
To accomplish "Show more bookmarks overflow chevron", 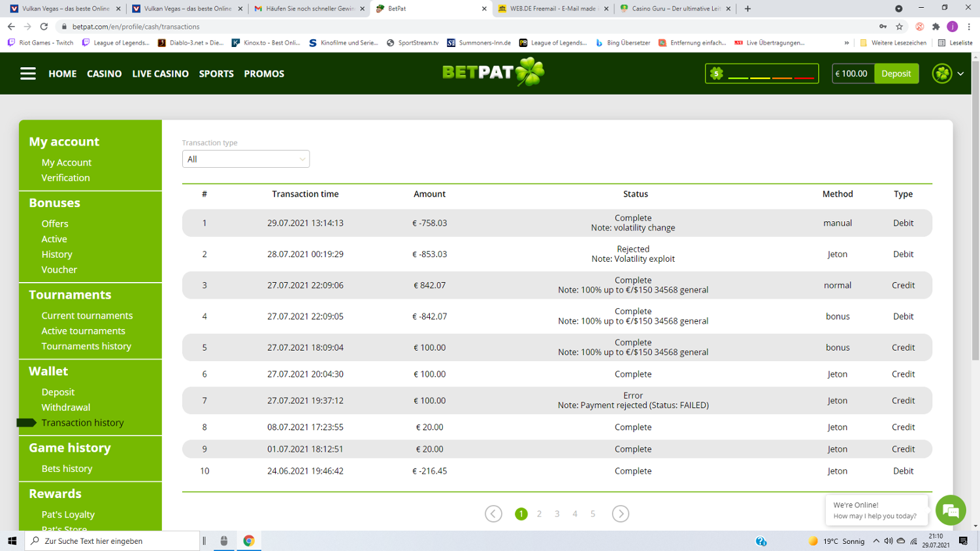I will [846, 43].
